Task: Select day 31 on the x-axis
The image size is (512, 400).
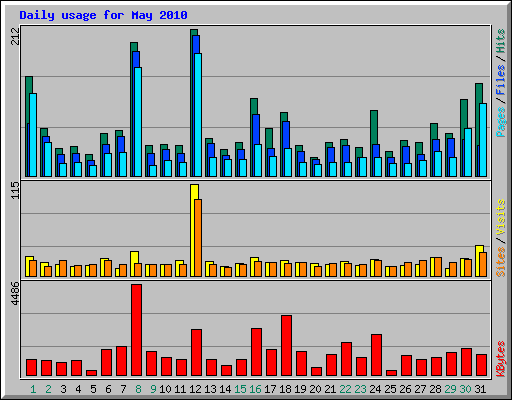Action: [x=480, y=389]
